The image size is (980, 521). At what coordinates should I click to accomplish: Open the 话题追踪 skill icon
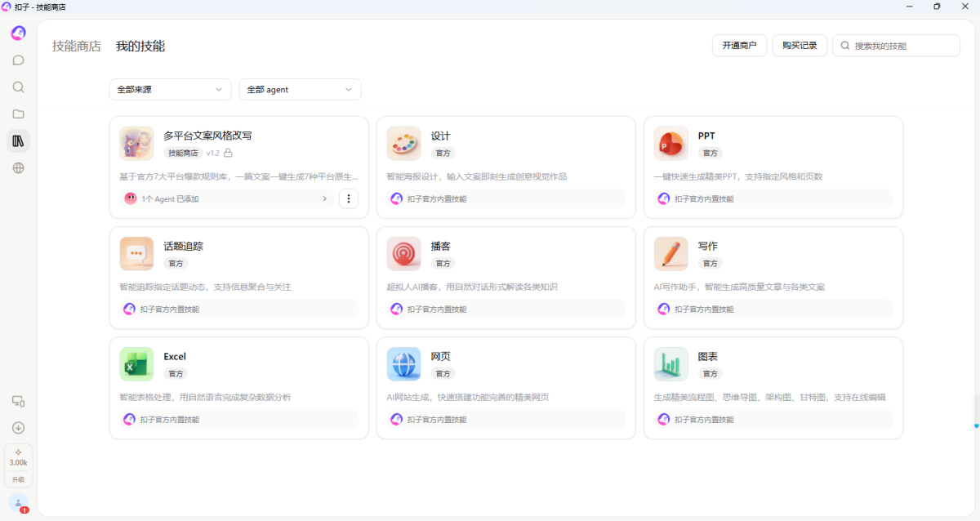click(136, 254)
